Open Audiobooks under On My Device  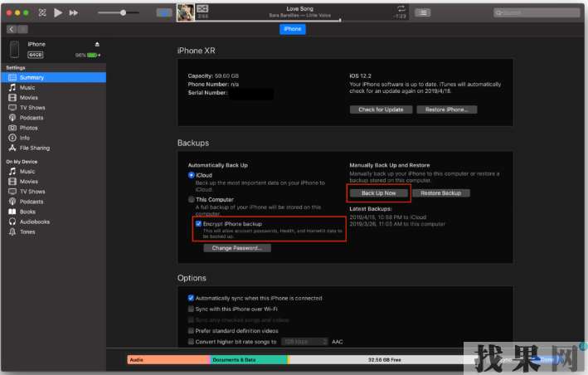click(x=35, y=222)
